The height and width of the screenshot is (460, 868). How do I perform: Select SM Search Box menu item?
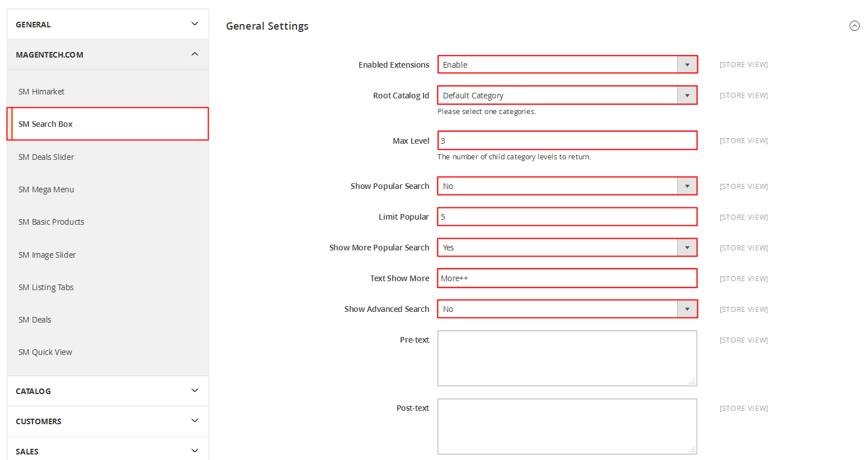pyautogui.click(x=107, y=124)
